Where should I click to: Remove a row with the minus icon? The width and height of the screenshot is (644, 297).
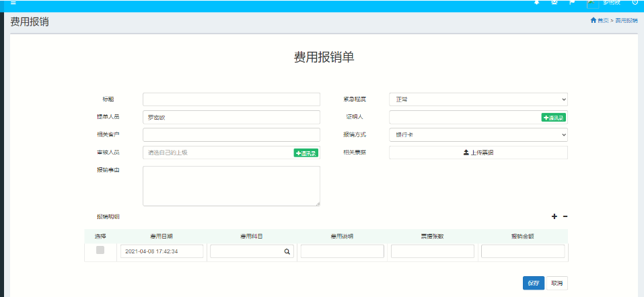point(565,216)
